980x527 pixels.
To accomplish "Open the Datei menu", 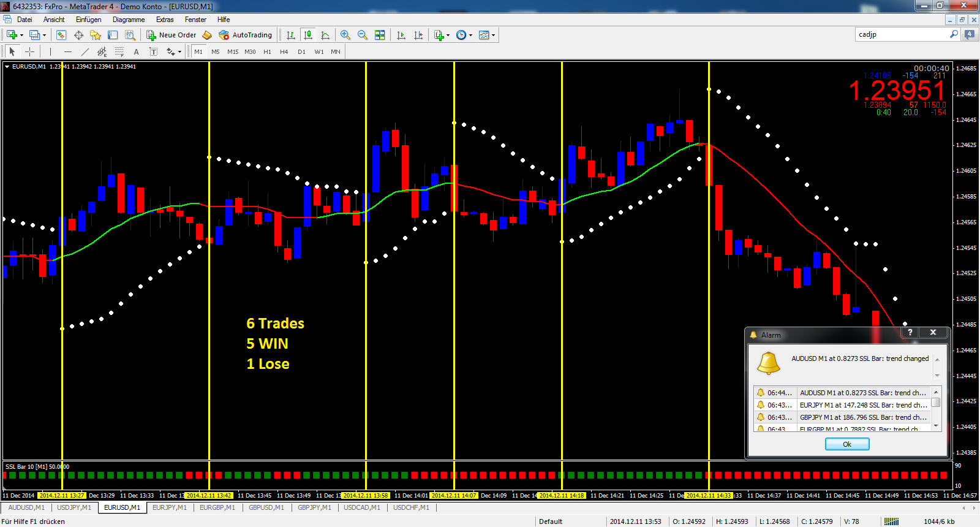I will (x=24, y=20).
